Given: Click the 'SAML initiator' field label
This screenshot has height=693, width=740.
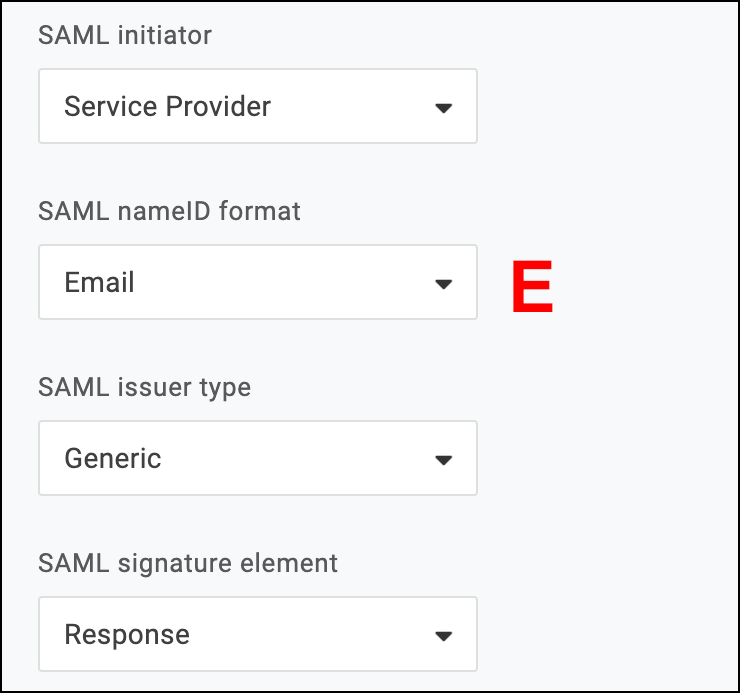Looking at the screenshot, I should coord(125,35).
